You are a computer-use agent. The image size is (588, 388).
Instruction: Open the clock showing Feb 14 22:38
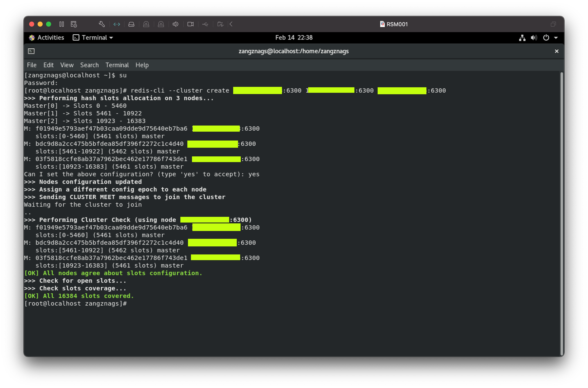294,38
